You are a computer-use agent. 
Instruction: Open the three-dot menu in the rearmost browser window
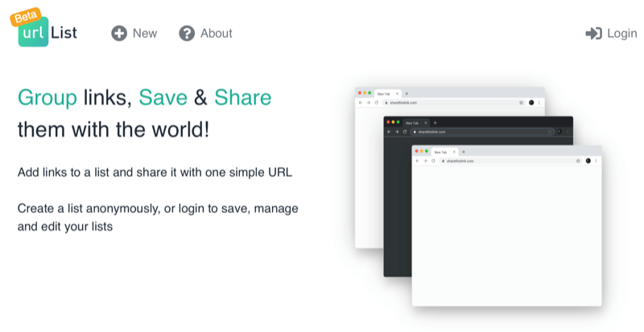(539, 103)
